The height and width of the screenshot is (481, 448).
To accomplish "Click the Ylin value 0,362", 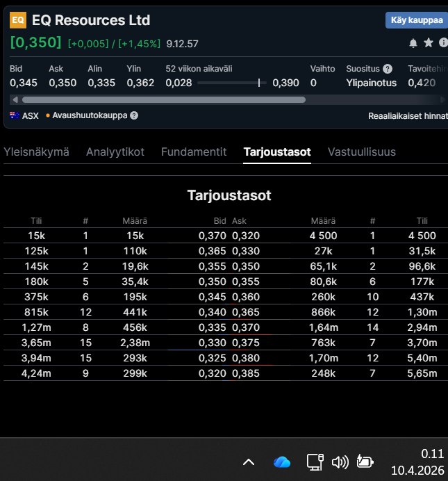I will 140,83.
